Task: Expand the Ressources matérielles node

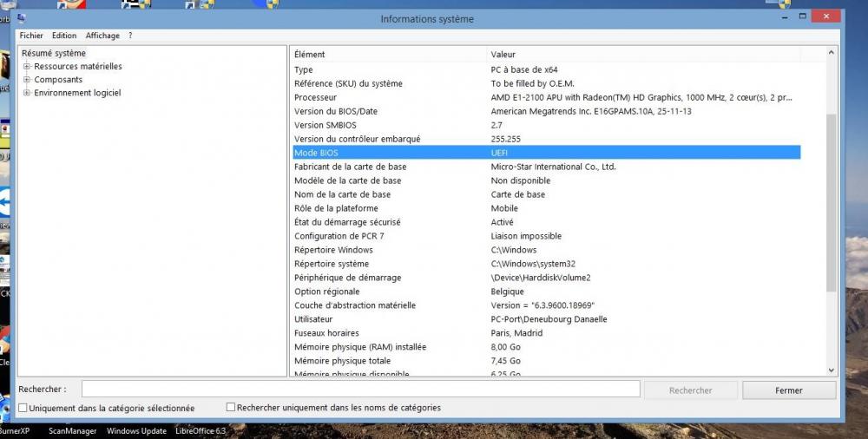Action: [27, 67]
